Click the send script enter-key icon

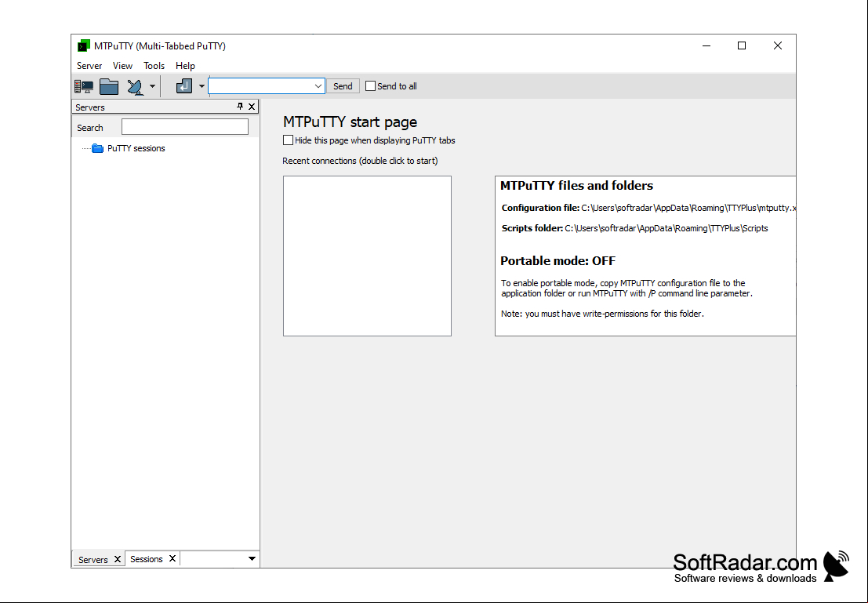[183, 85]
